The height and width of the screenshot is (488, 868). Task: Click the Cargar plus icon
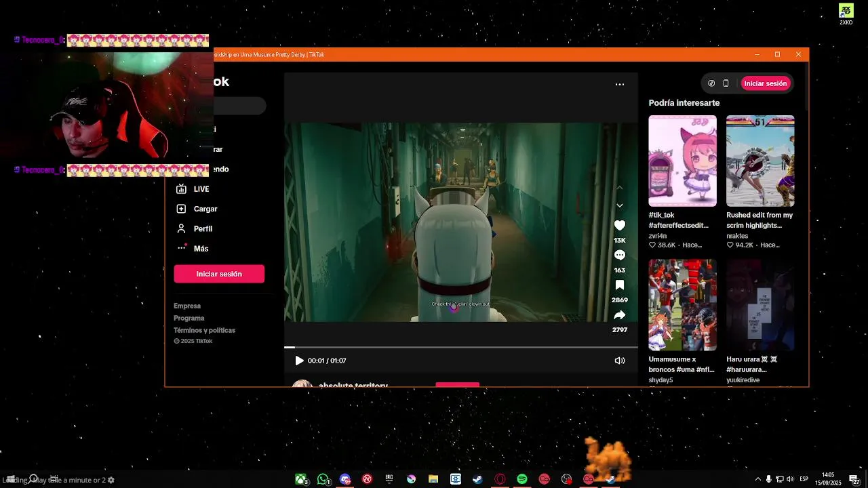tap(181, 209)
